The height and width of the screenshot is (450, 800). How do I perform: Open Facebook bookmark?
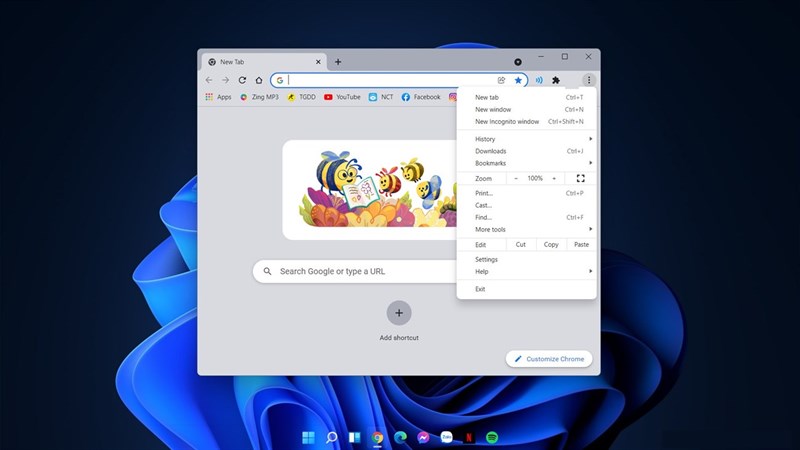[x=421, y=97]
